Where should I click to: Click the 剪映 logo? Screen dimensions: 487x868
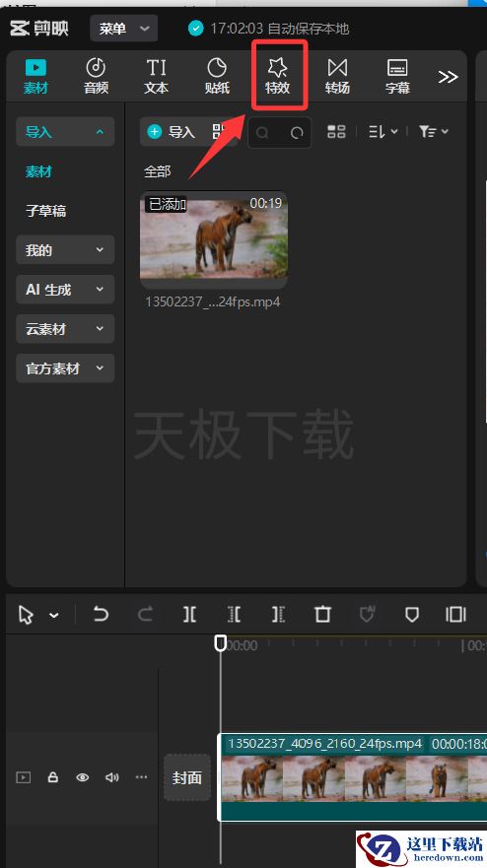(x=39, y=28)
